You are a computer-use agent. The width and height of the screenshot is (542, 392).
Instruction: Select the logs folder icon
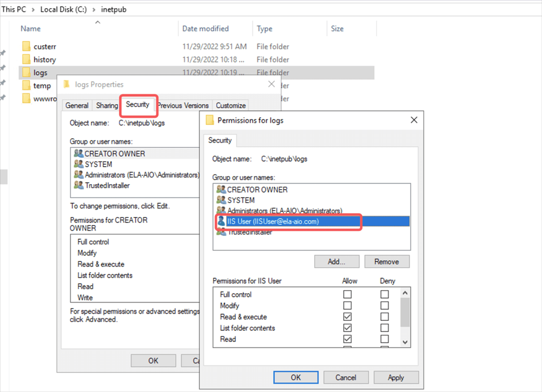[26, 72]
